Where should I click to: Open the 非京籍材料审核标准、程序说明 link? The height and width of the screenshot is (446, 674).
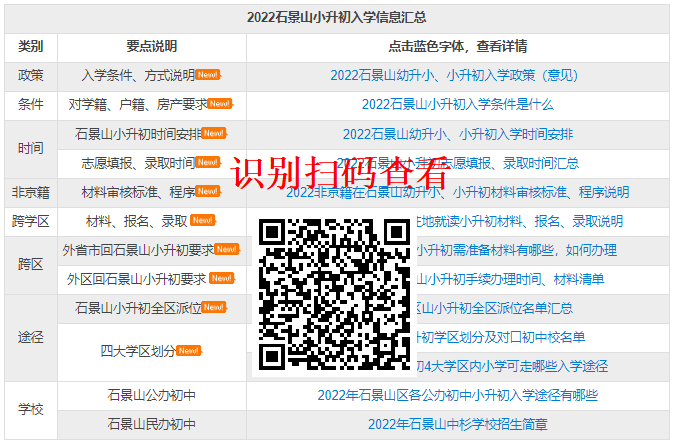(x=458, y=192)
